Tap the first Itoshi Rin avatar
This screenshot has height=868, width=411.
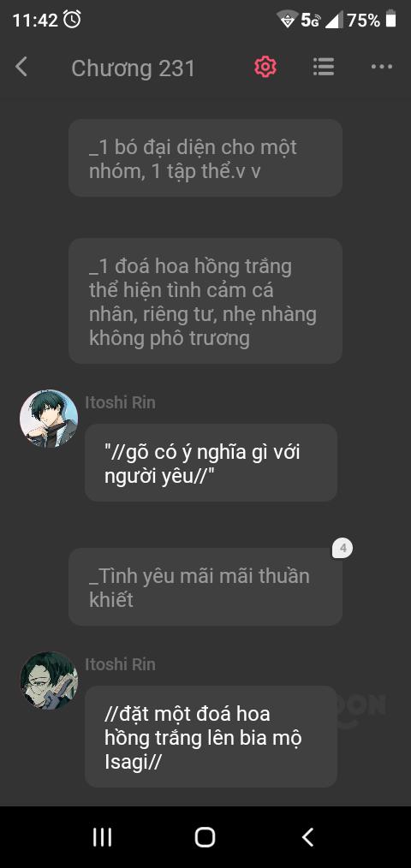click(49, 419)
